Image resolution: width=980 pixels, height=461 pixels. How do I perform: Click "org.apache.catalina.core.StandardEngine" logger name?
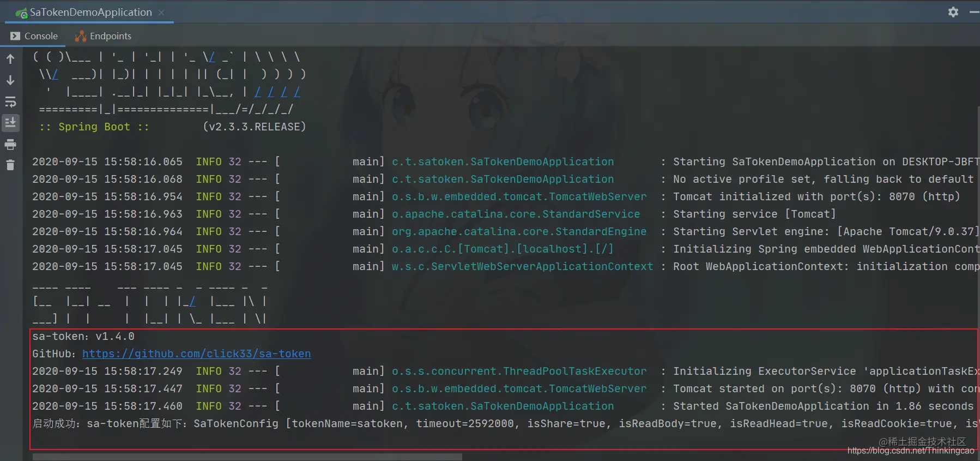tap(519, 231)
